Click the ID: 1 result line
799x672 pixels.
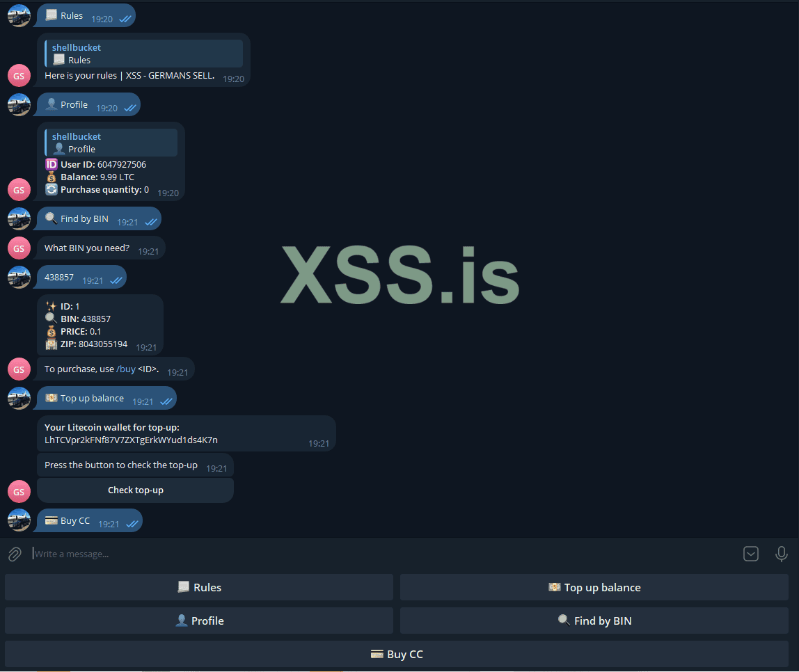[63, 306]
